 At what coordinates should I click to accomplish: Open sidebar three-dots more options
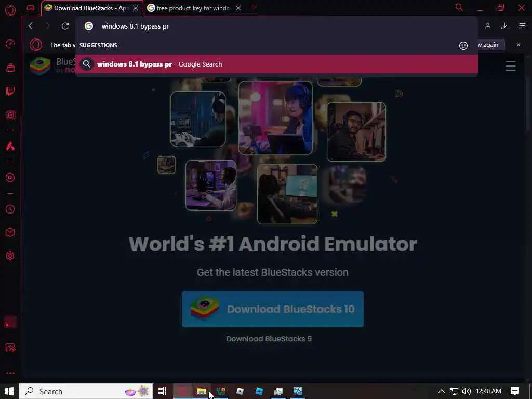coord(10,373)
